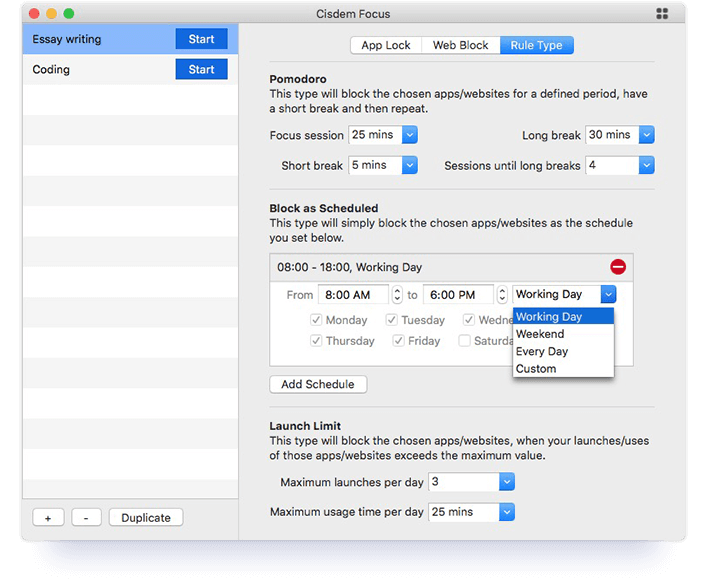This screenshot has width=708, height=581.
Task: Start the Coding profile
Action: pos(201,69)
